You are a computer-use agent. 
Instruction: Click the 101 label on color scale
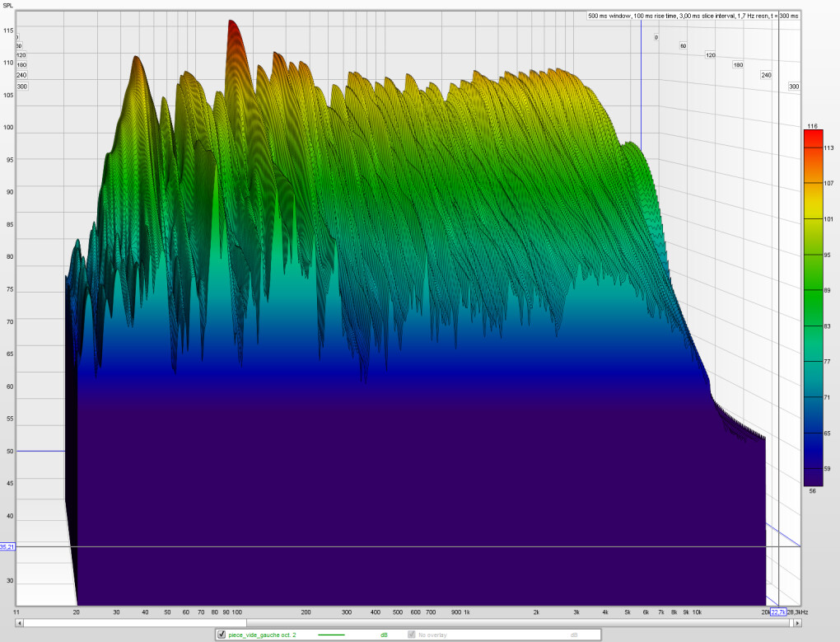click(x=828, y=219)
